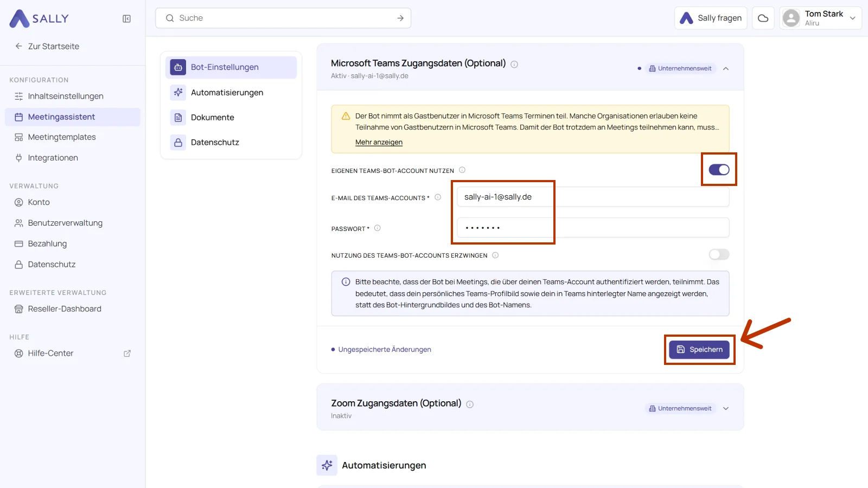The image size is (868, 488).
Task: Click Aktiv · sally-ai-1@sally.de status text
Action: (x=369, y=76)
